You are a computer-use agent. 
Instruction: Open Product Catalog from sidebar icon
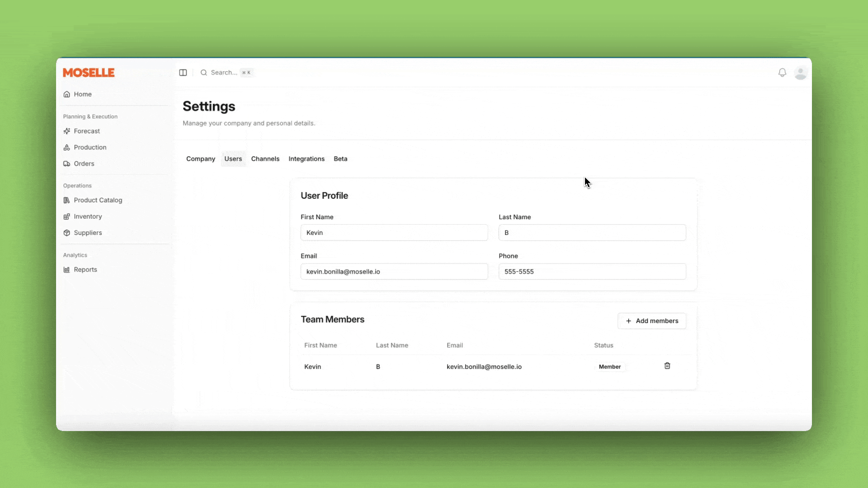click(67, 200)
